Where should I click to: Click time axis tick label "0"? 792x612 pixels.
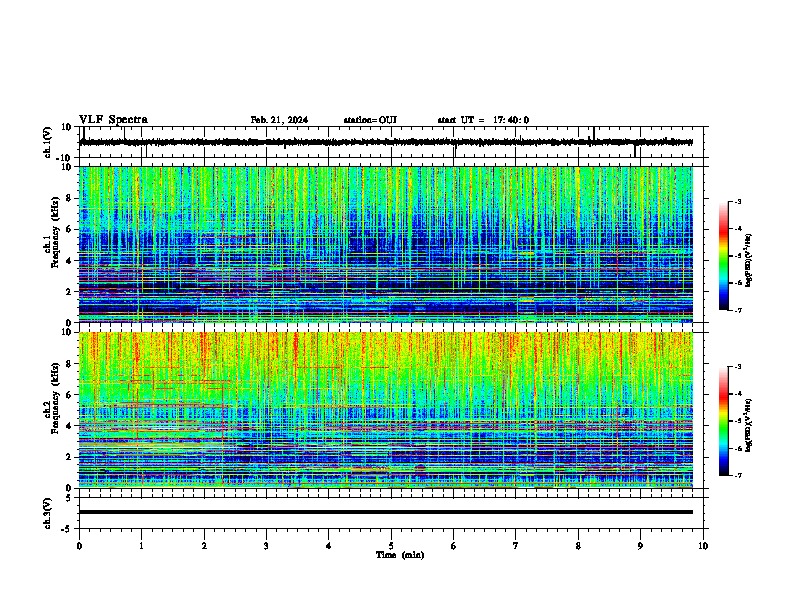(x=79, y=546)
